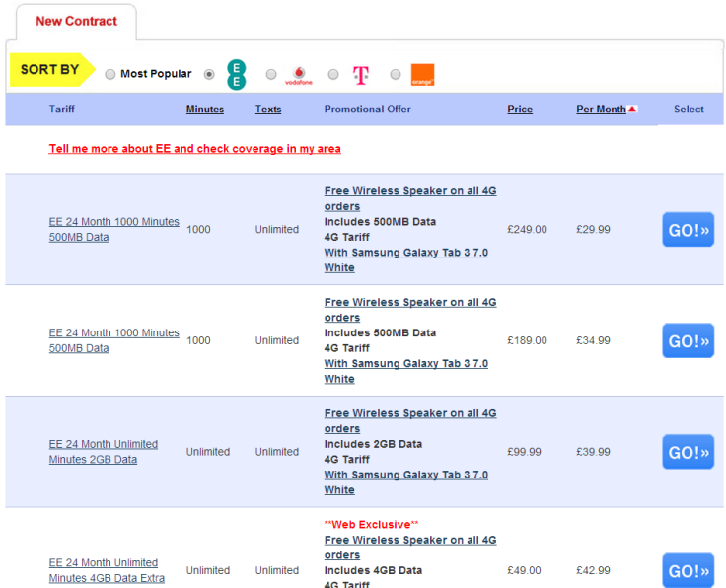This screenshot has height=588, width=726.
Task: Select the Most Popular radio button
Action: (x=110, y=74)
